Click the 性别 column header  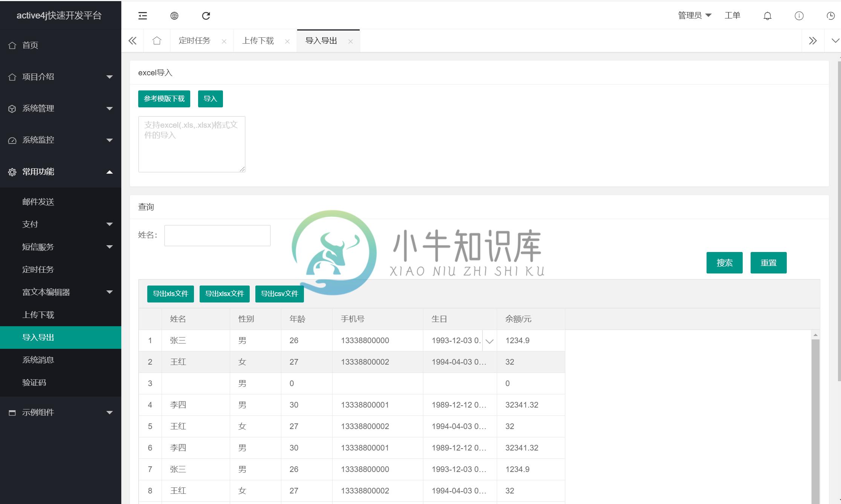tap(256, 319)
